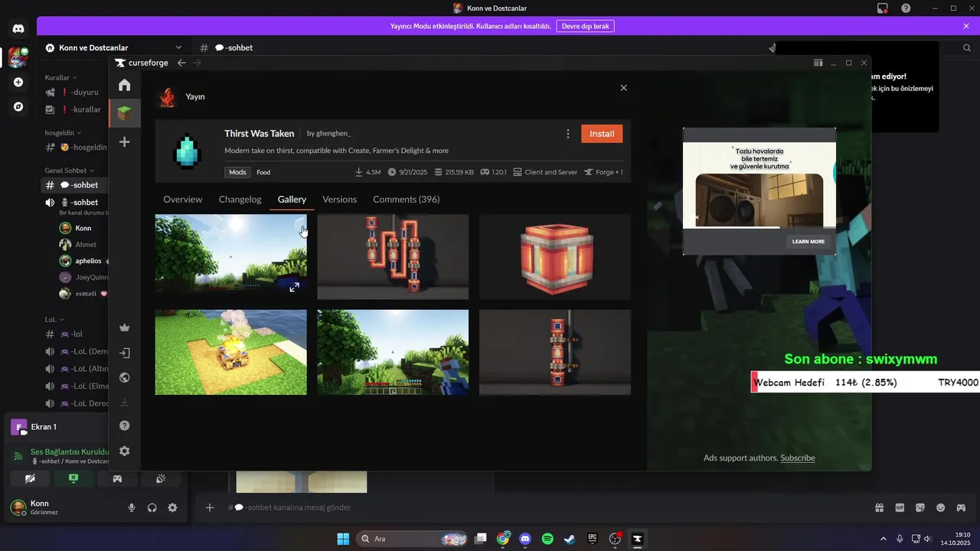This screenshot has width=980, height=551.
Task: Open the campfire on sand gallery thumbnail
Action: coord(230,352)
